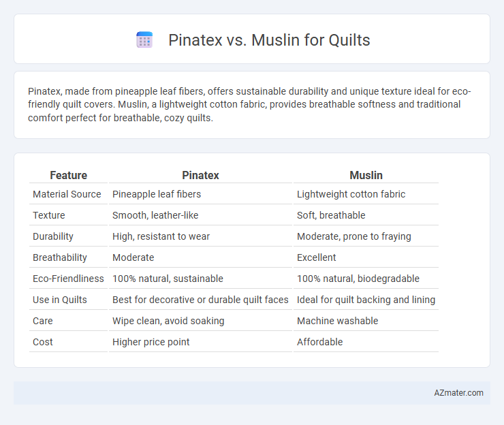Click the AZmater.com footer link
This screenshot has height=425, width=504.
tap(458, 393)
